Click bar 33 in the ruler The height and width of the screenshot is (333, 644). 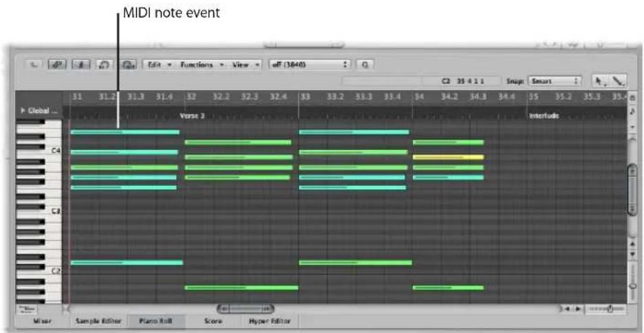coord(305,97)
